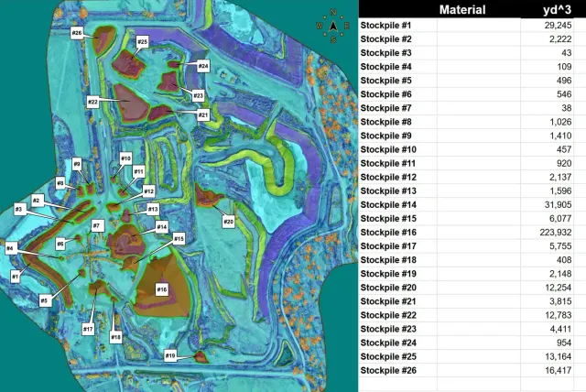Click the north arrow compass icon
Viewport: 586px width, 392px height.
333,26
